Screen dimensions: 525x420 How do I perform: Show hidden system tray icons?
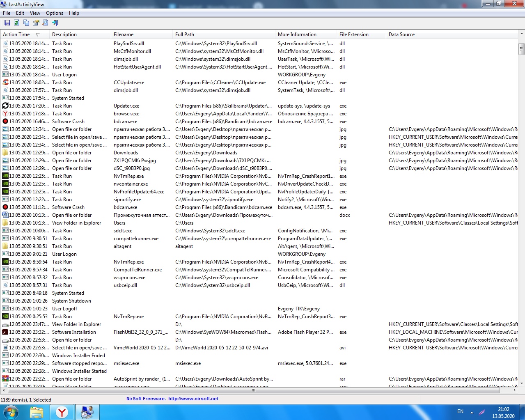click(x=472, y=412)
